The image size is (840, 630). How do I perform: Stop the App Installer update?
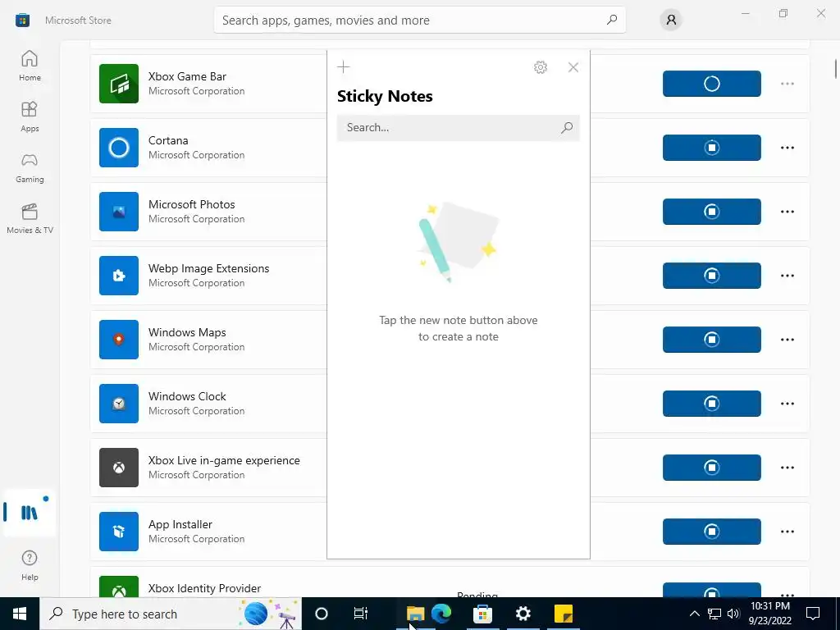pyautogui.click(x=711, y=532)
